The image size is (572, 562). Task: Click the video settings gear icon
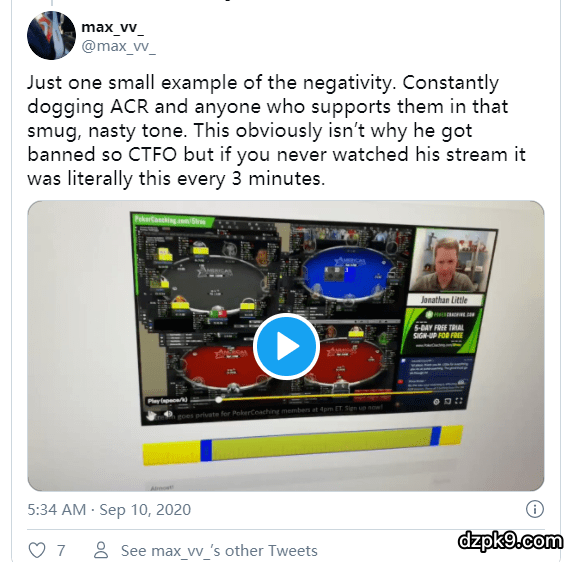[436, 402]
